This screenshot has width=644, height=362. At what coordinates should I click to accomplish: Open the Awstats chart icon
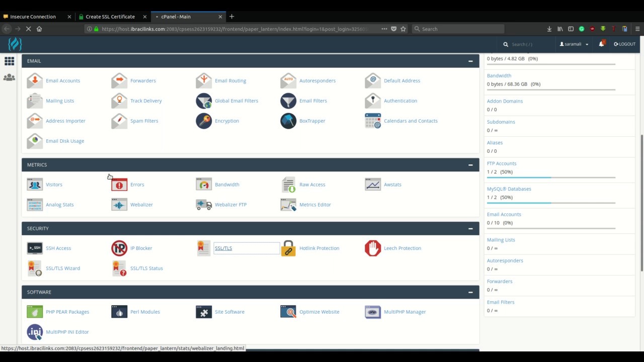click(x=373, y=185)
